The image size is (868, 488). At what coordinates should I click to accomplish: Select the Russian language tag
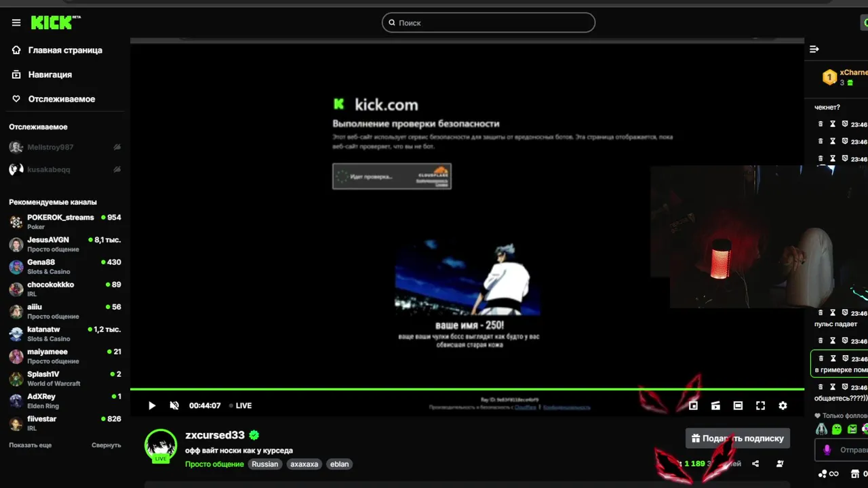click(x=265, y=464)
